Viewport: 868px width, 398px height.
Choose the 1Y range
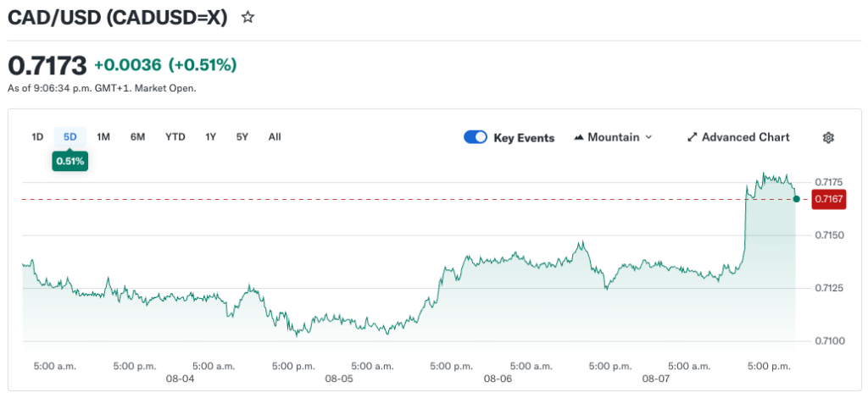pos(210,137)
